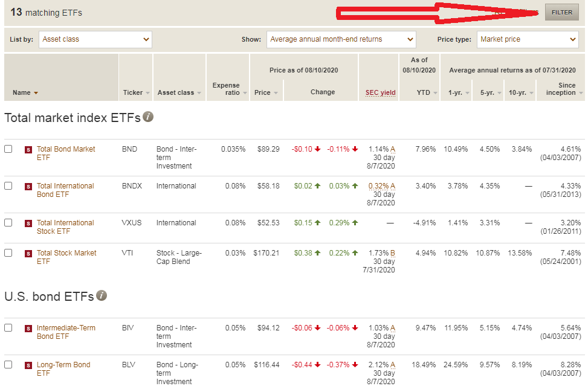Click the BNDX ticker cell

pos(132,186)
